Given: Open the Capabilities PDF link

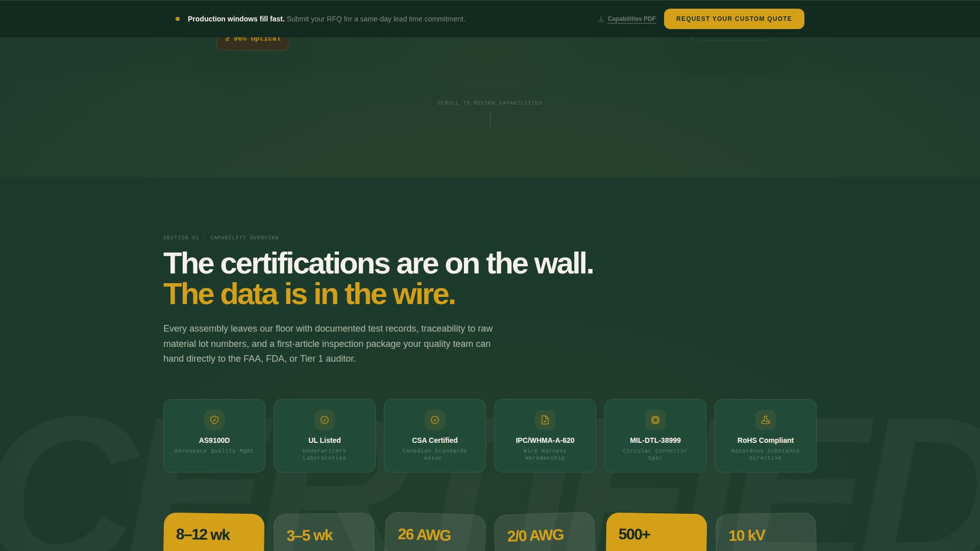Looking at the screenshot, I should [632, 18].
